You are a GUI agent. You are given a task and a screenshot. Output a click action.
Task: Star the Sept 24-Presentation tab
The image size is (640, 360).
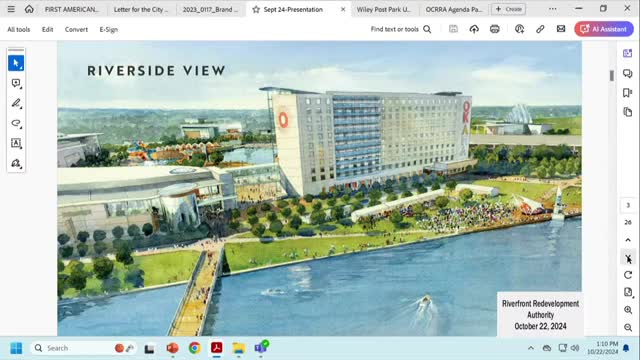tap(256, 9)
